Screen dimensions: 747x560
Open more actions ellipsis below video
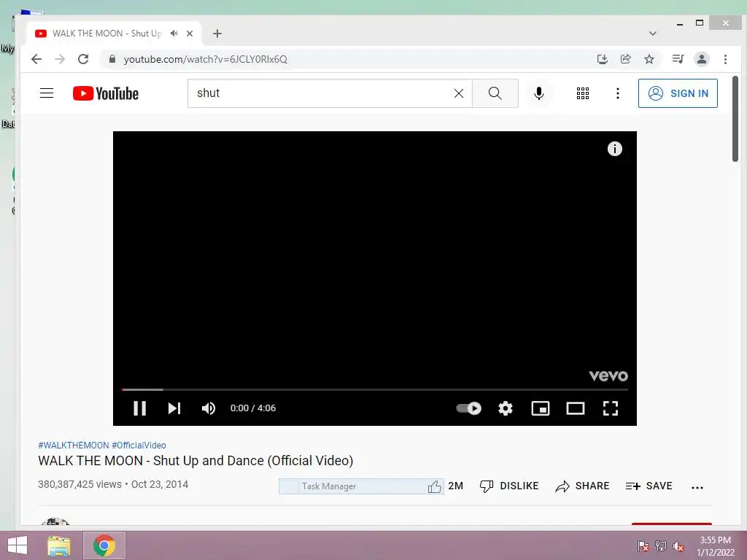[x=697, y=487]
